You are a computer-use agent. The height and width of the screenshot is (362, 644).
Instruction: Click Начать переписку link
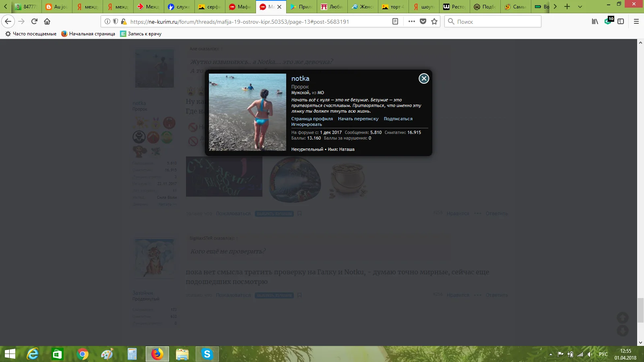pos(358,119)
